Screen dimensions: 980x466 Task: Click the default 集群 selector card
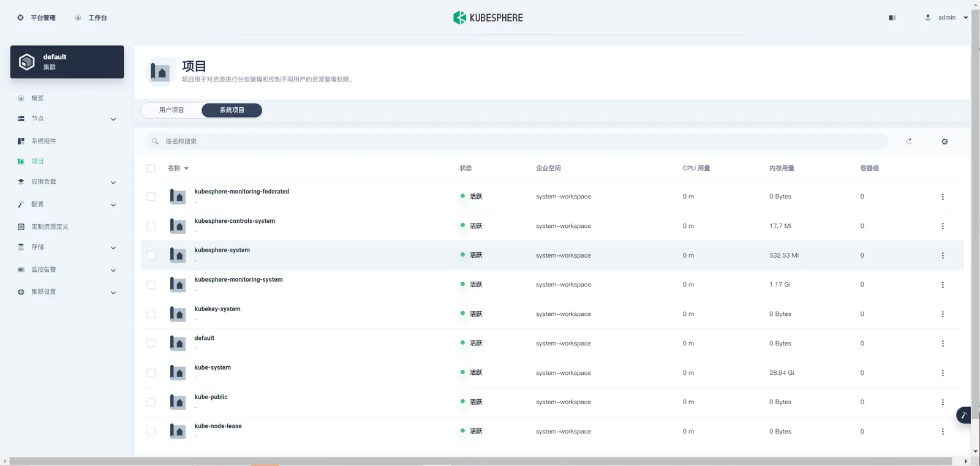tap(67, 62)
